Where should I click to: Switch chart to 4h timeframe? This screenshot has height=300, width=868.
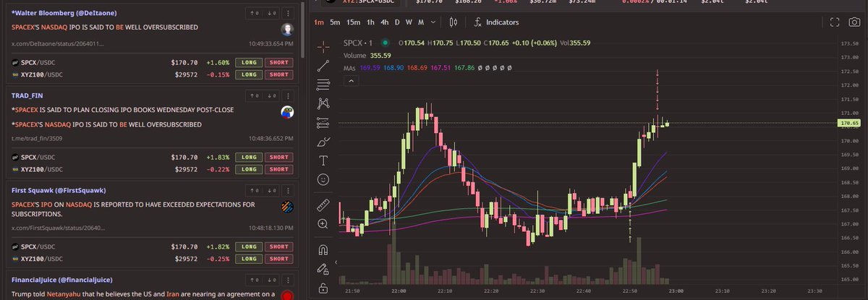tap(385, 22)
